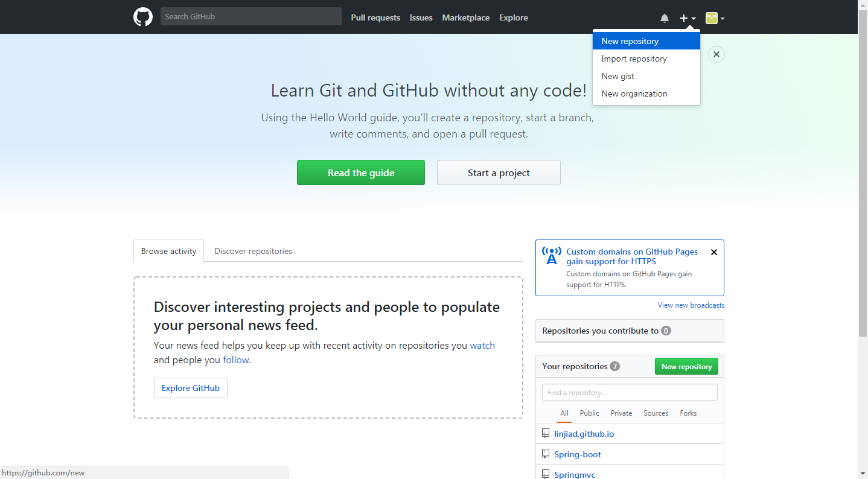Click repo icon beside Spring-boot
Screen dimensions: 868x479
(546, 454)
